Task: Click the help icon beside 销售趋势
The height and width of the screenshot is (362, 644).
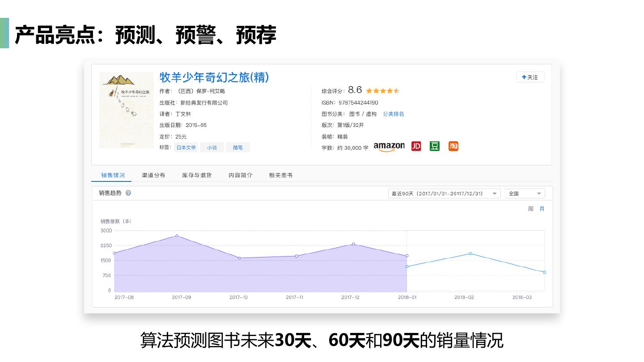Action: [128, 193]
